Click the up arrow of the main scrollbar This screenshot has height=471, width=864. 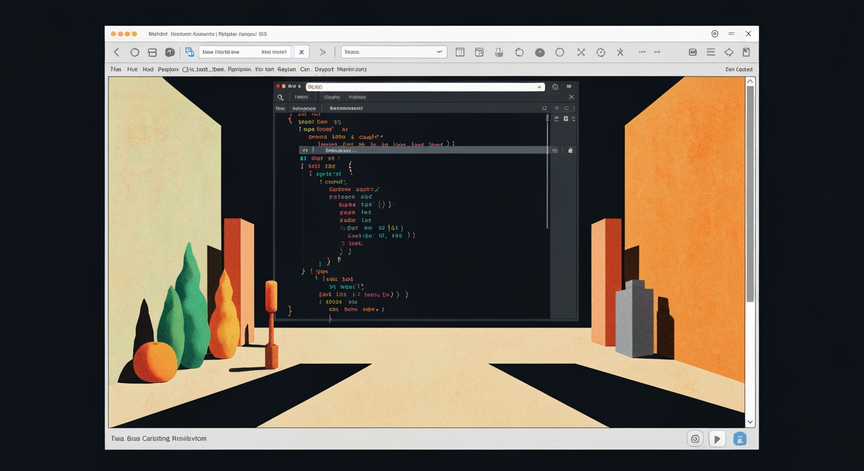click(x=750, y=82)
